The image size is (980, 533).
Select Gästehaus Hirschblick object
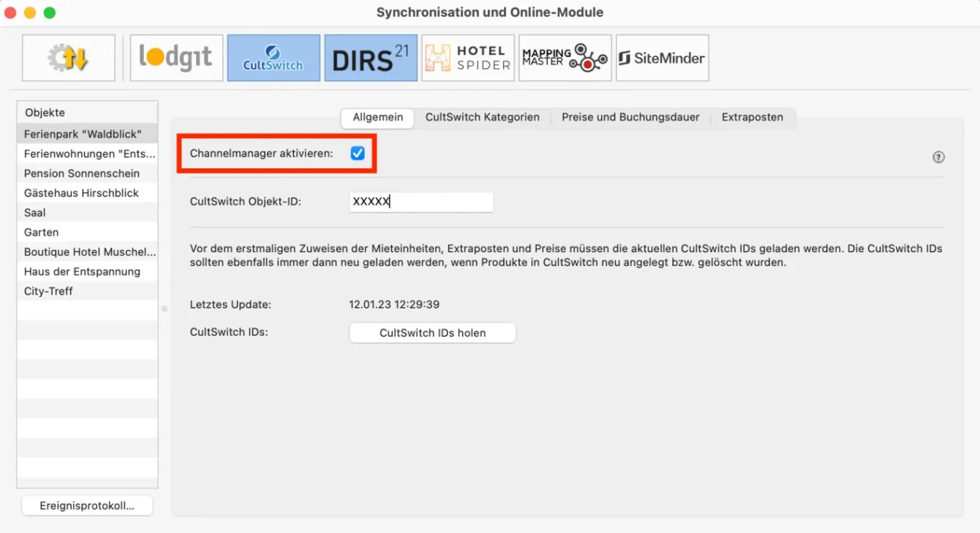point(87,193)
